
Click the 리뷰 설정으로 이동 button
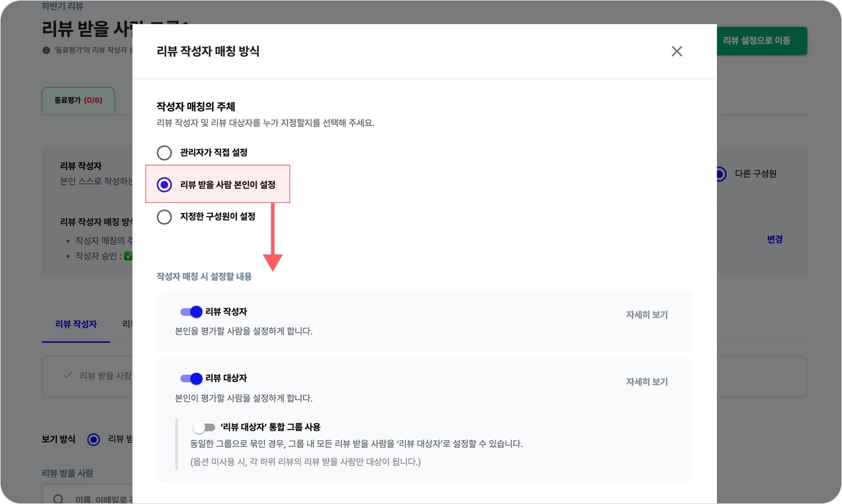click(761, 41)
